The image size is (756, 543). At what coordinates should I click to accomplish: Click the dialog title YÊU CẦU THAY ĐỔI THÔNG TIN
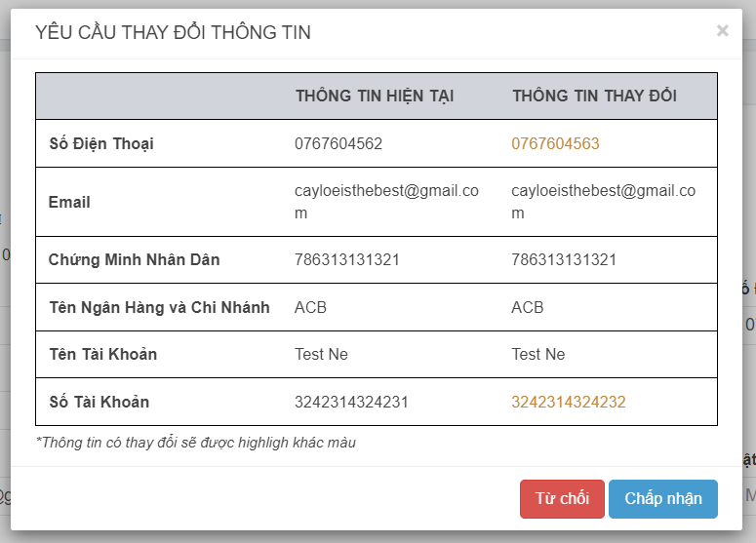click(x=173, y=32)
